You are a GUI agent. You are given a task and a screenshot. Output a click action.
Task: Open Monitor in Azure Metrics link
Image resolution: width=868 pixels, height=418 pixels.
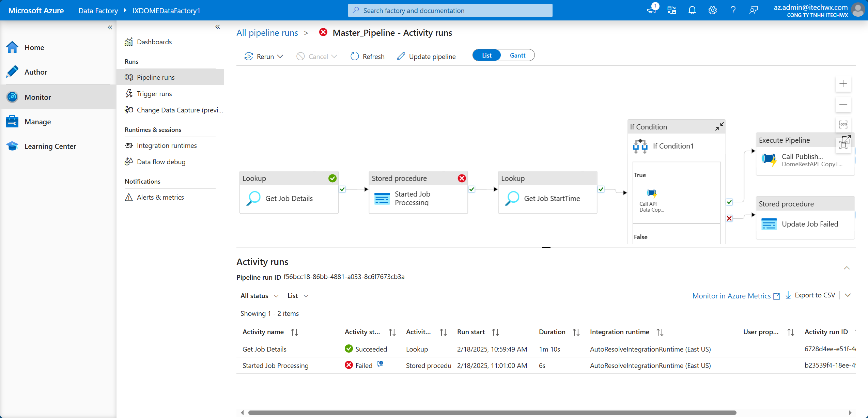pos(736,296)
